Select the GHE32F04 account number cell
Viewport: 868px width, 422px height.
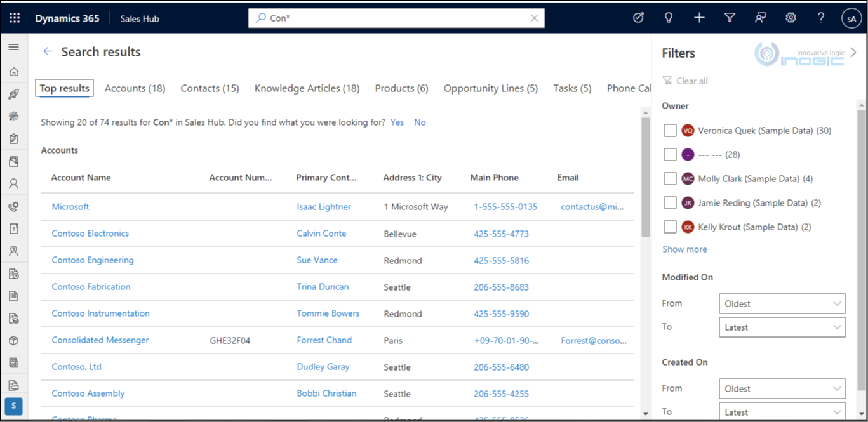[x=230, y=341]
